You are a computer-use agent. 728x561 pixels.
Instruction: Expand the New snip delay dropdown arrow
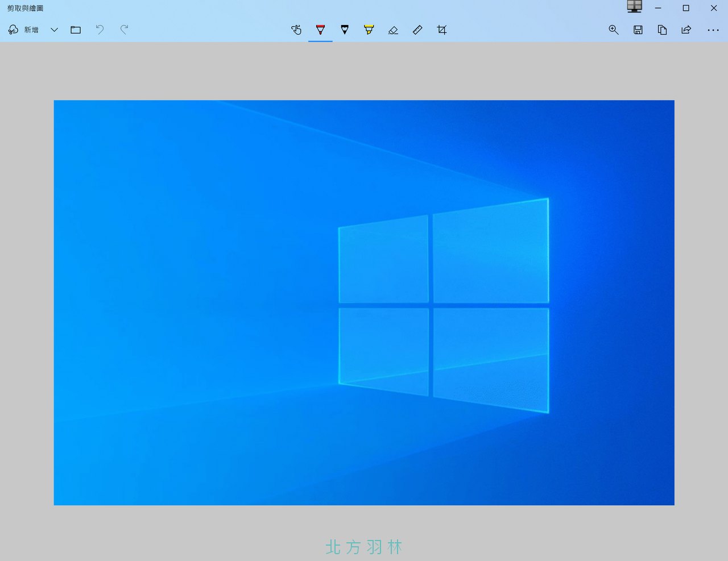[55, 30]
